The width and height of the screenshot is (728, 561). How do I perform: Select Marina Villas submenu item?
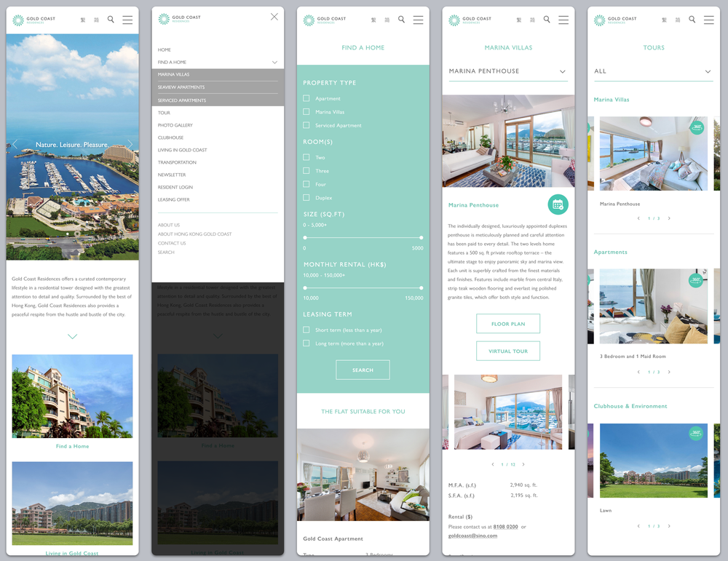pos(218,75)
